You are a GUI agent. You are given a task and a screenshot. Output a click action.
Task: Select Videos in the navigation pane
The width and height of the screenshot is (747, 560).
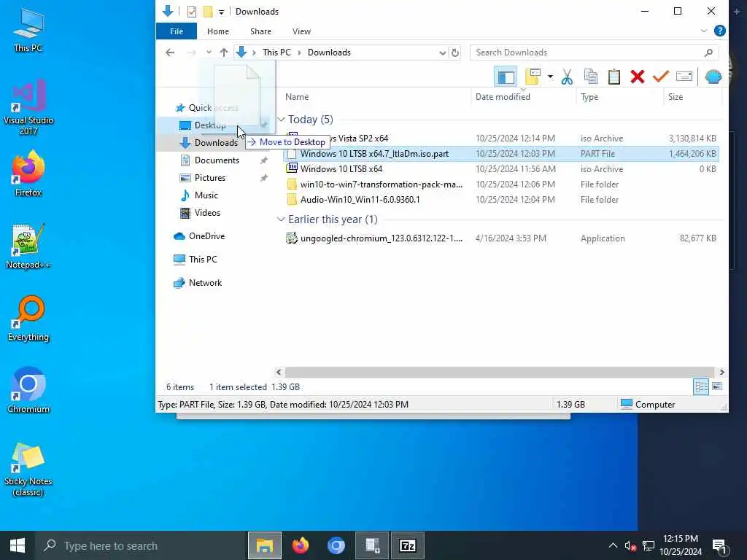(x=207, y=213)
